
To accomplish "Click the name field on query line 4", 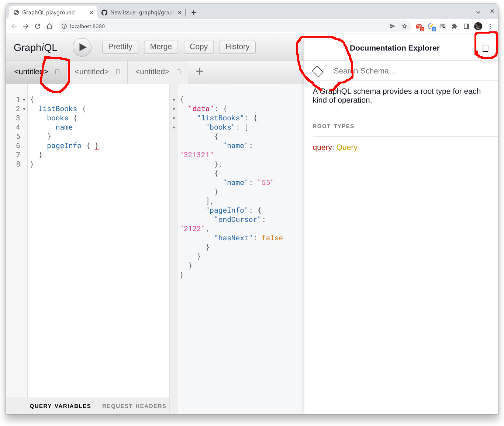I will coord(64,127).
